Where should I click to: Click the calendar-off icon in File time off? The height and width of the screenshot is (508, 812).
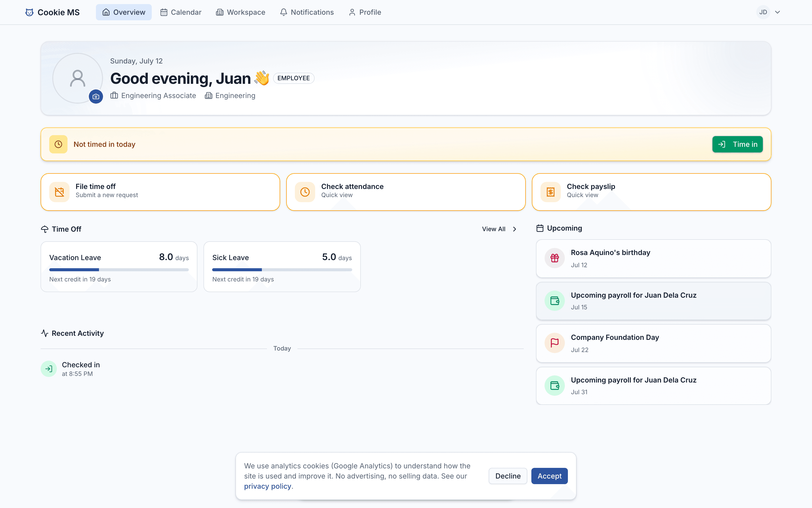(x=59, y=192)
